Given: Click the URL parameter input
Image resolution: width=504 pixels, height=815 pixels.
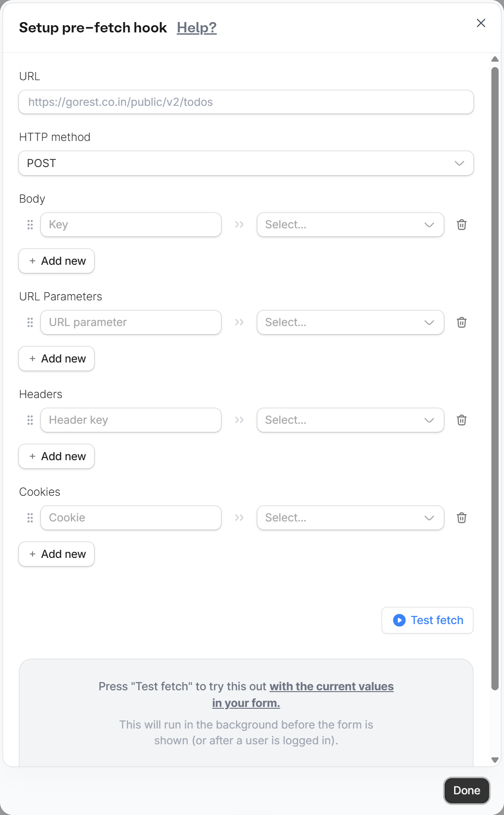Looking at the screenshot, I should coord(131,322).
